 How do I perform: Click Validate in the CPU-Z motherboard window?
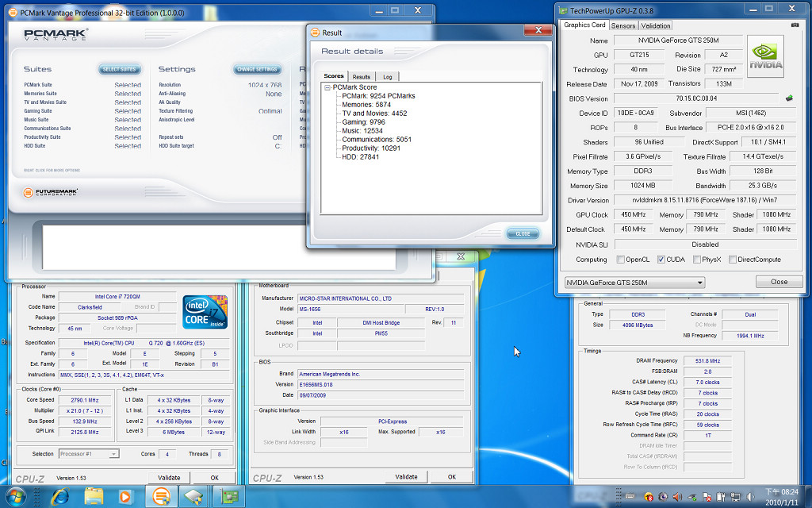click(406, 476)
